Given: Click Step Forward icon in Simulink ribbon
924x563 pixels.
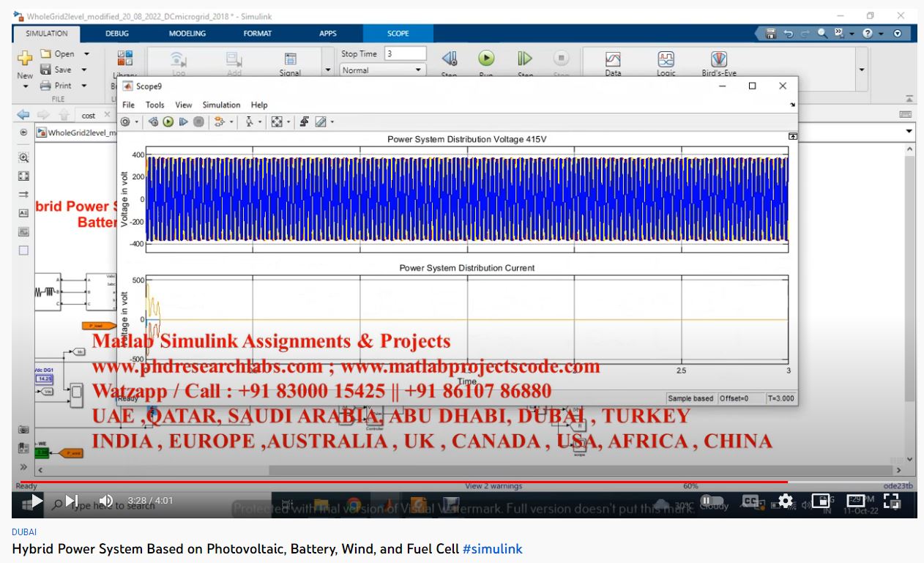Looking at the screenshot, I should pyautogui.click(x=525, y=59).
